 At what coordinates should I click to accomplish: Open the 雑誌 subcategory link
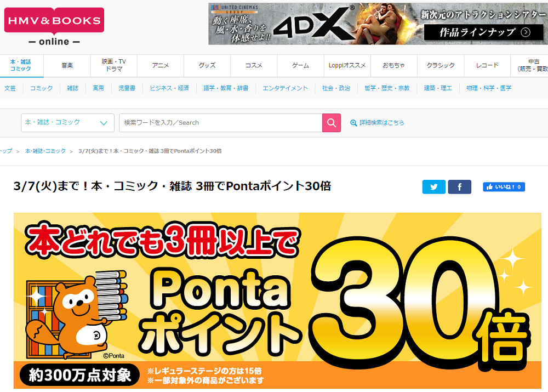pos(73,88)
